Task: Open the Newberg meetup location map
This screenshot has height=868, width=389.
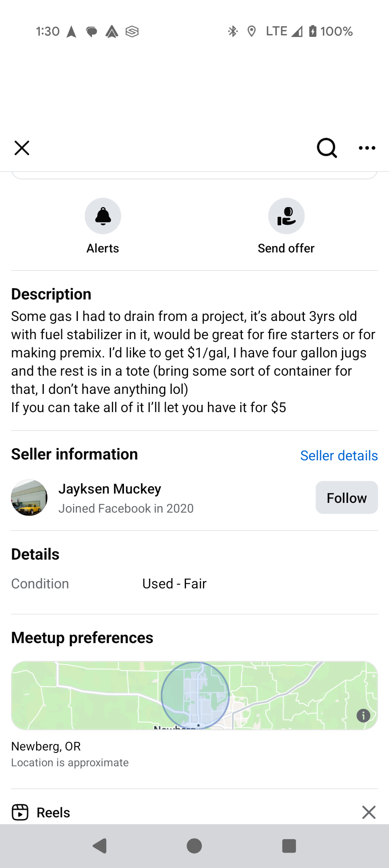Action: [194, 695]
